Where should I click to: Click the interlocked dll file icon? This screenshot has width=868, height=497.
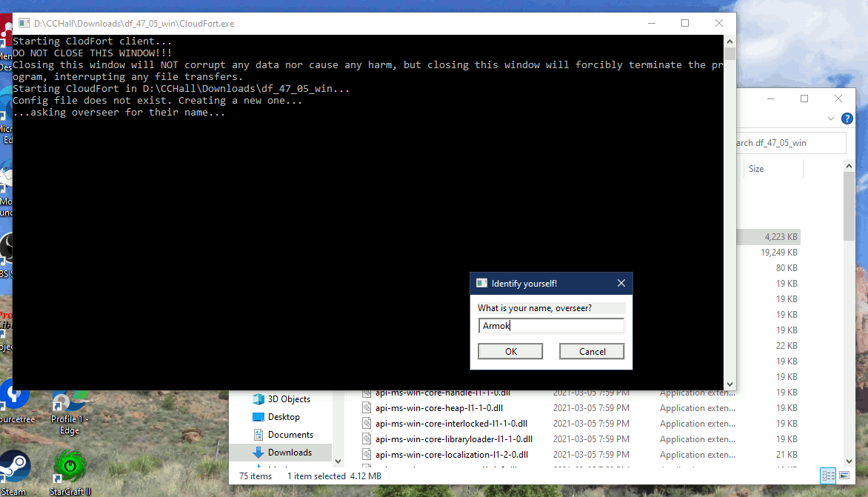point(367,424)
